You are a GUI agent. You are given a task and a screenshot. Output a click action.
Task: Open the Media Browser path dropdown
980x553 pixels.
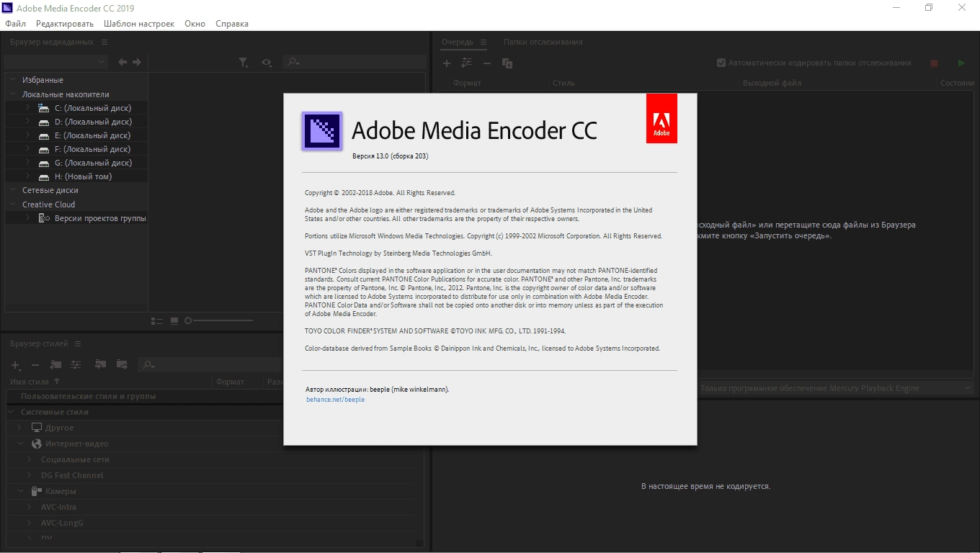click(56, 63)
